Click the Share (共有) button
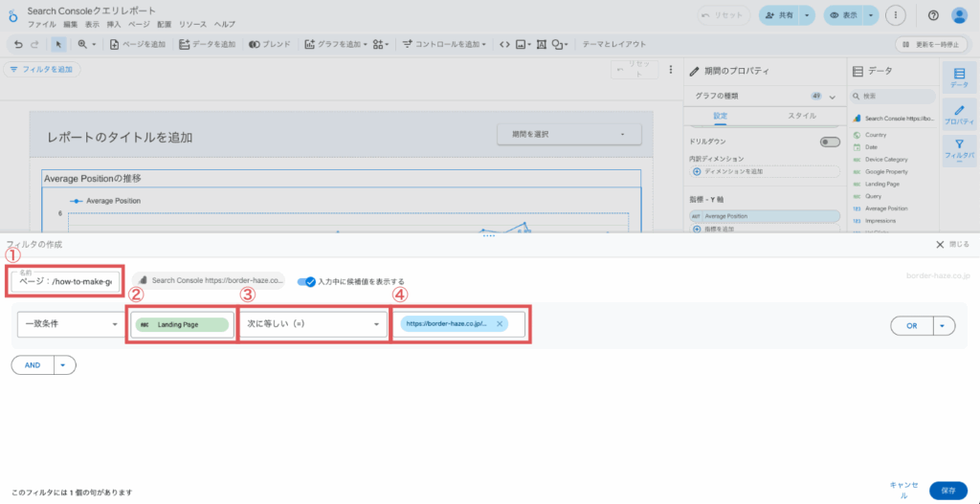The image size is (980, 504). (780, 15)
